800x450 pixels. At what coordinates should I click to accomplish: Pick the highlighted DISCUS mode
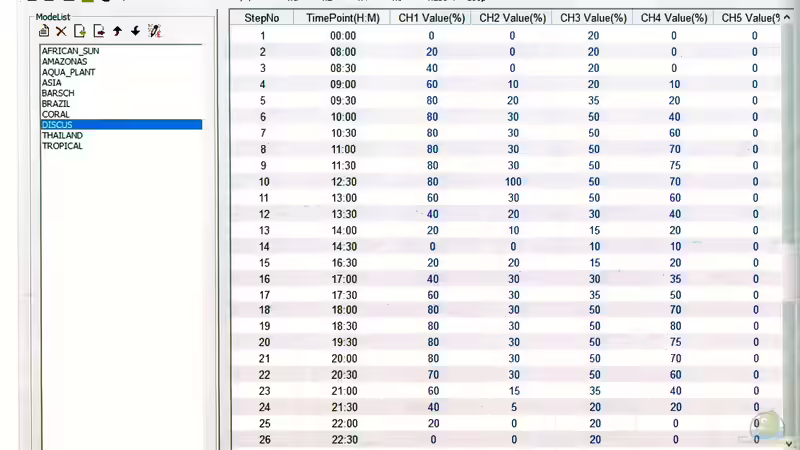point(57,125)
